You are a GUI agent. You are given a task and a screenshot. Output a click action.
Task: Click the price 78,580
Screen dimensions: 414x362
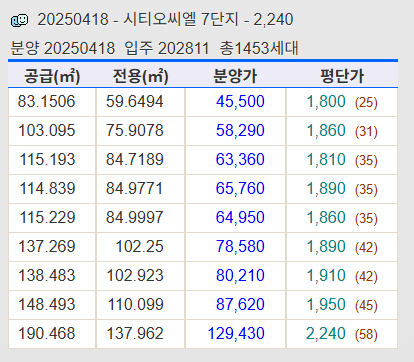coord(240,246)
